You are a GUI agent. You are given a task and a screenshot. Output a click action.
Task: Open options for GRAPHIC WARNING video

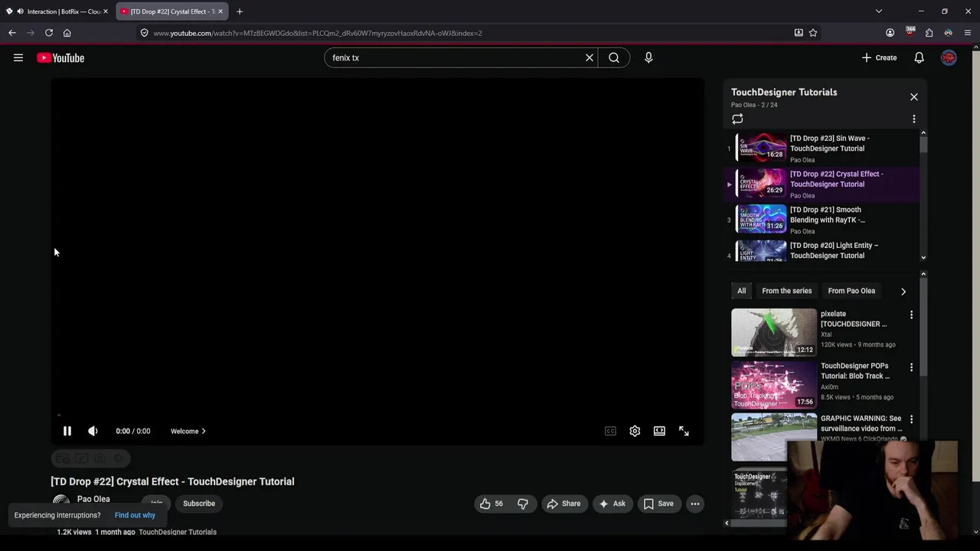point(911,419)
